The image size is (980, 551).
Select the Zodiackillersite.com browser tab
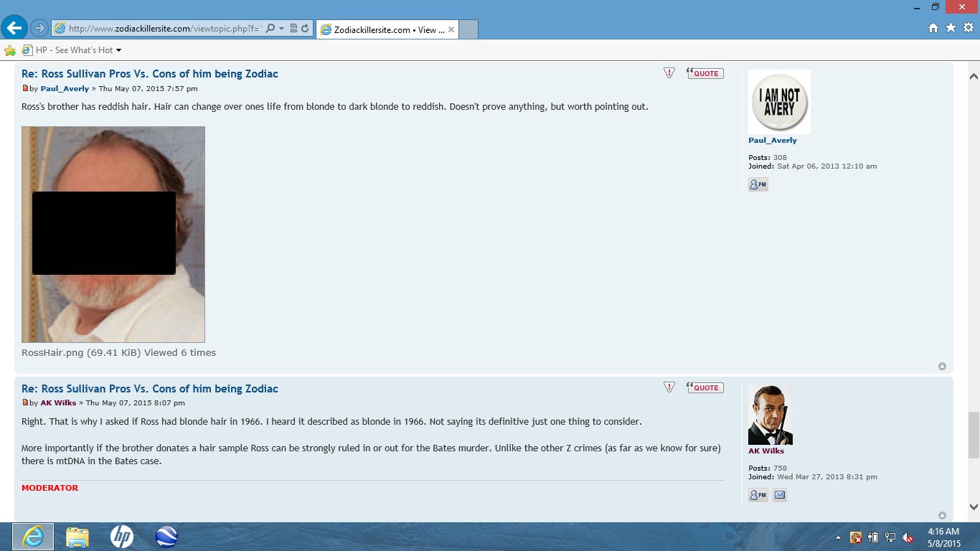(x=387, y=29)
